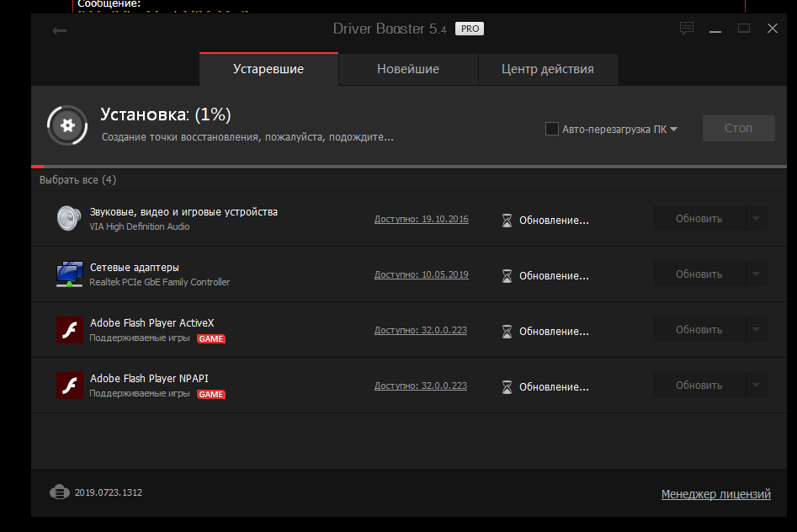The image size is (797, 532).
Task: Click Выбрать все (4) label
Action: tap(77, 180)
